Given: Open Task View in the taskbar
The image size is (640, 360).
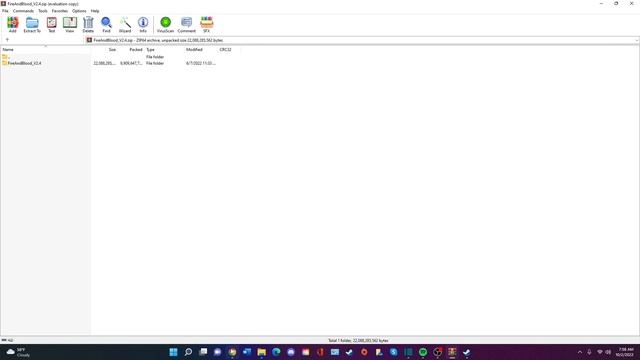Looking at the screenshot, I should point(203,352).
